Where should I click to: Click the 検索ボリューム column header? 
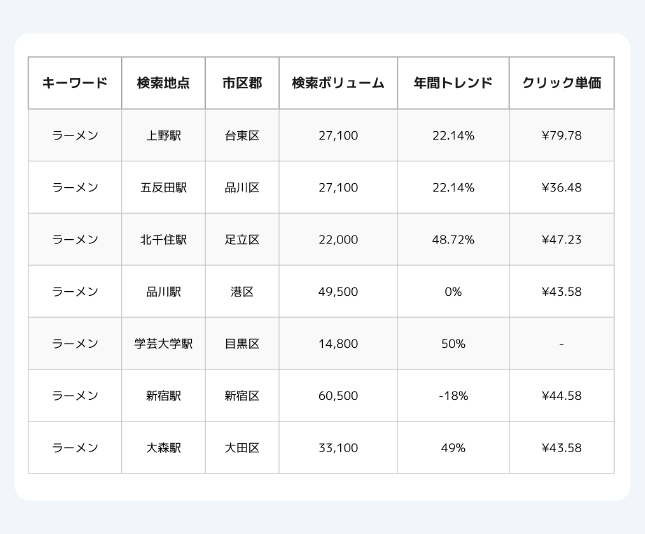pos(338,83)
